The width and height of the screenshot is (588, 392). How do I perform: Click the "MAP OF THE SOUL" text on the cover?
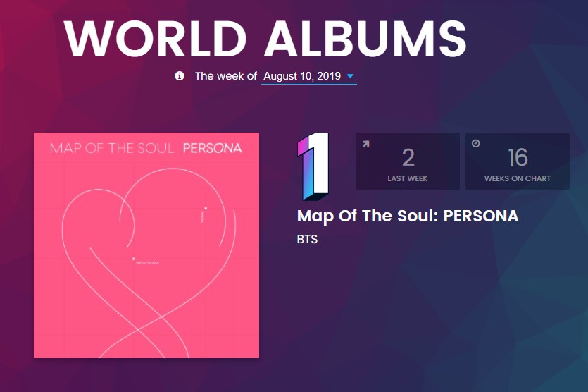pos(112,148)
